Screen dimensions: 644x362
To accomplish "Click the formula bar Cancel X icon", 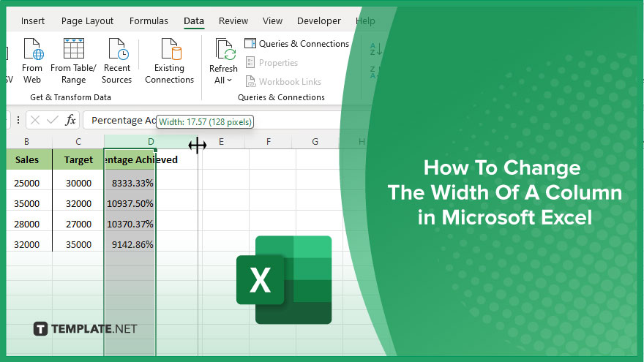I will [35, 120].
